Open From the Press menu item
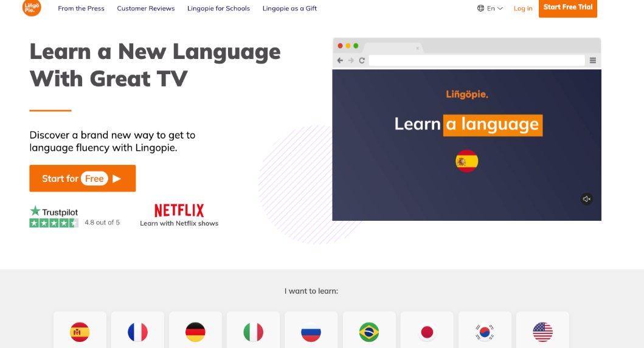The width and height of the screenshot is (644, 348). (x=81, y=9)
